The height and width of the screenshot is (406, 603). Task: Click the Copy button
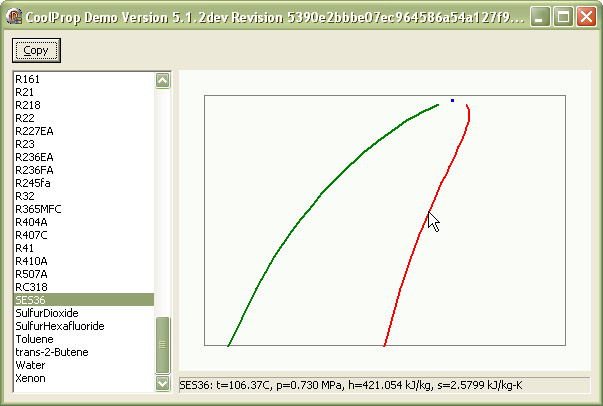pos(35,50)
